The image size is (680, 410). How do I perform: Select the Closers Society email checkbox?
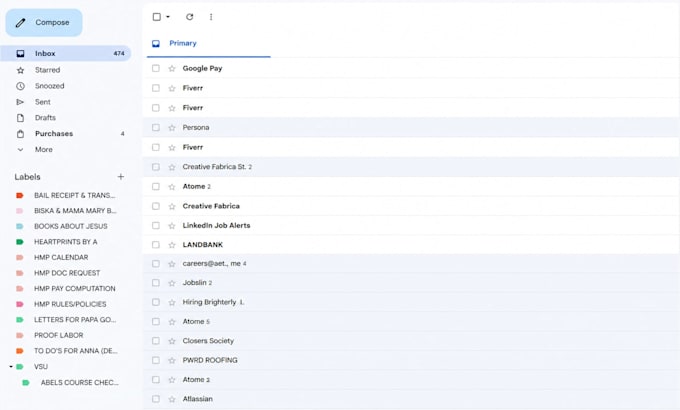(156, 341)
